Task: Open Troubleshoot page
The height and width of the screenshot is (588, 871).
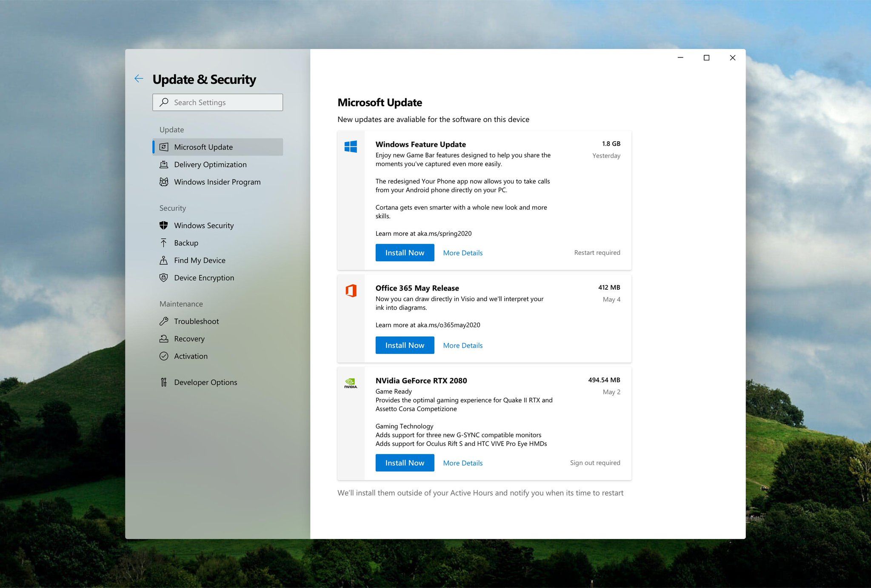Action: click(x=218, y=321)
